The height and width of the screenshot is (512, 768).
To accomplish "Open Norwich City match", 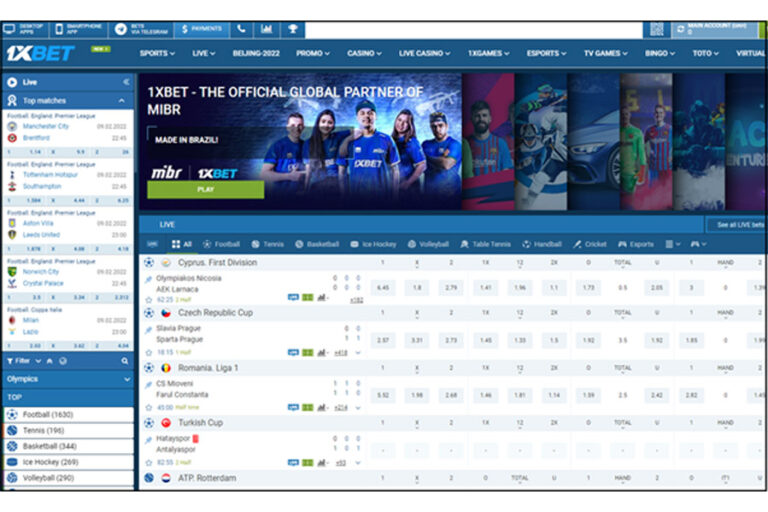I will [x=41, y=272].
